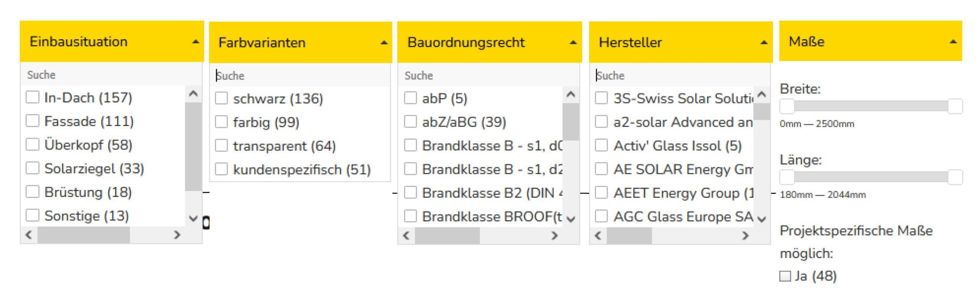Focus the Hersteller search field
The image size is (980, 294).
(x=679, y=76)
